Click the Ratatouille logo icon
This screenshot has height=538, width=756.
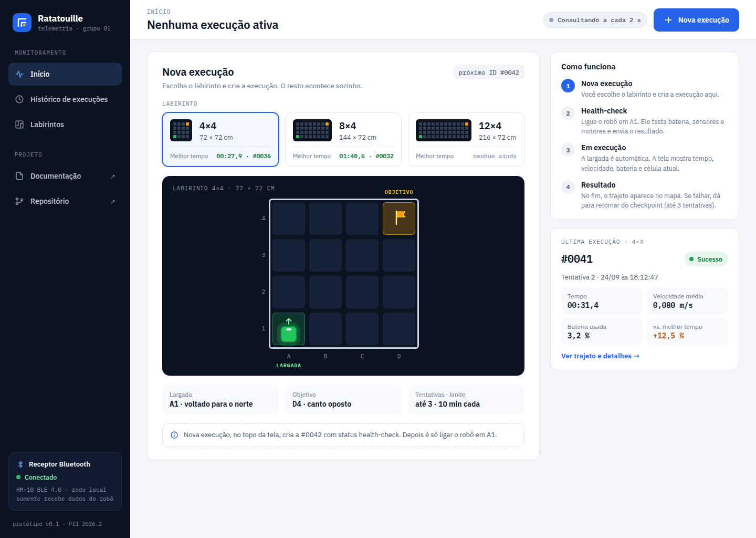click(x=22, y=23)
